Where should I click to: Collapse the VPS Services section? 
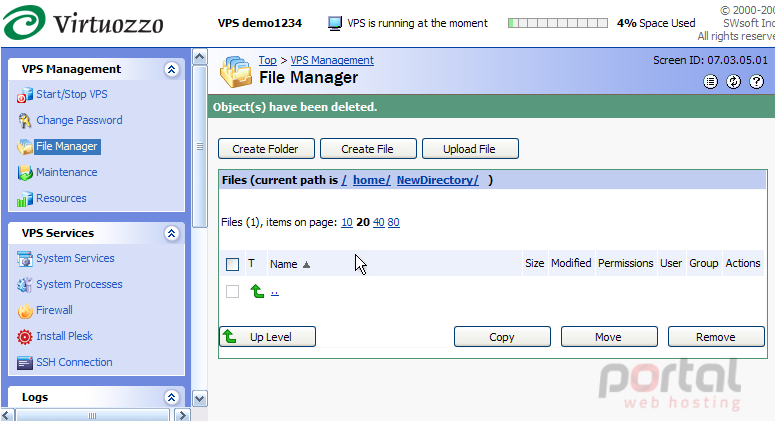click(x=171, y=233)
